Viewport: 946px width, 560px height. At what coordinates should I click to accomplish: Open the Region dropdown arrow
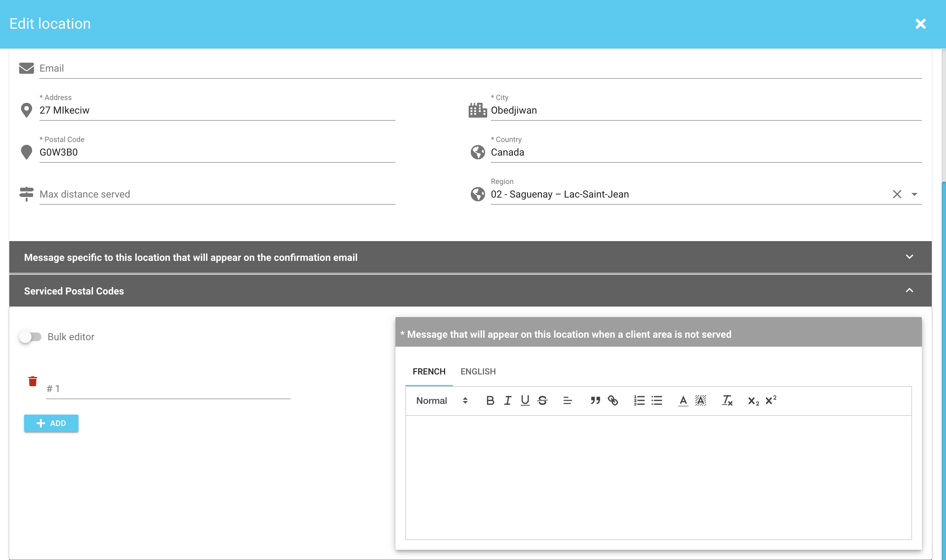click(914, 194)
